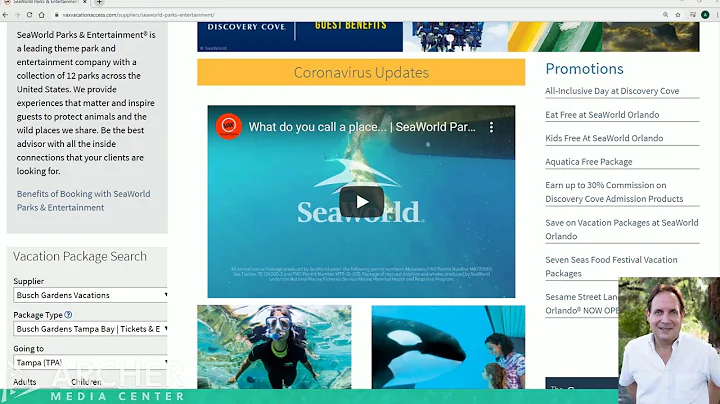Click the video title 'What do you call a place...'

coord(362,127)
